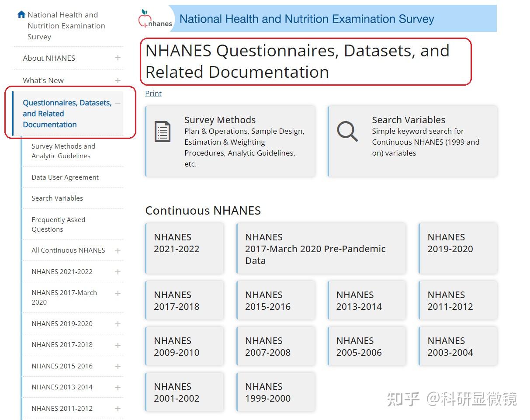Collapse Questionnaires, Datasets, and Related Documentation
The height and width of the screenshot is (420, 530).
click(x=117, y=103)
